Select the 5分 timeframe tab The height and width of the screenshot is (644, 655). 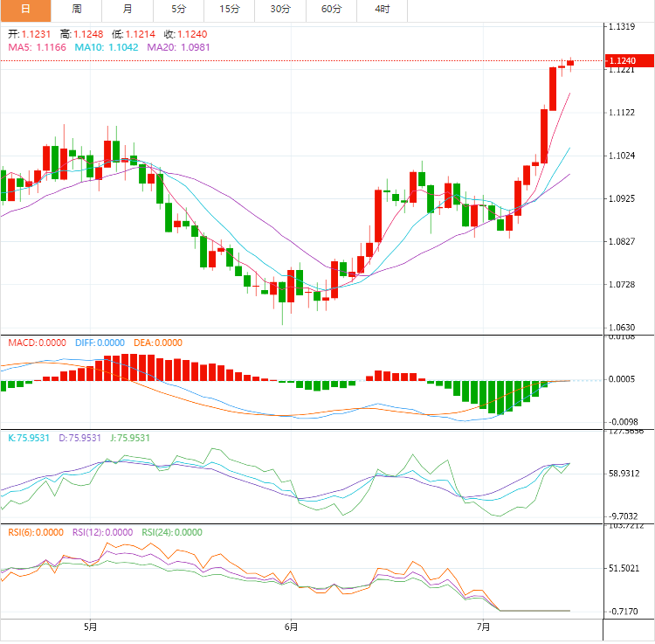click(x=179, y=10)
